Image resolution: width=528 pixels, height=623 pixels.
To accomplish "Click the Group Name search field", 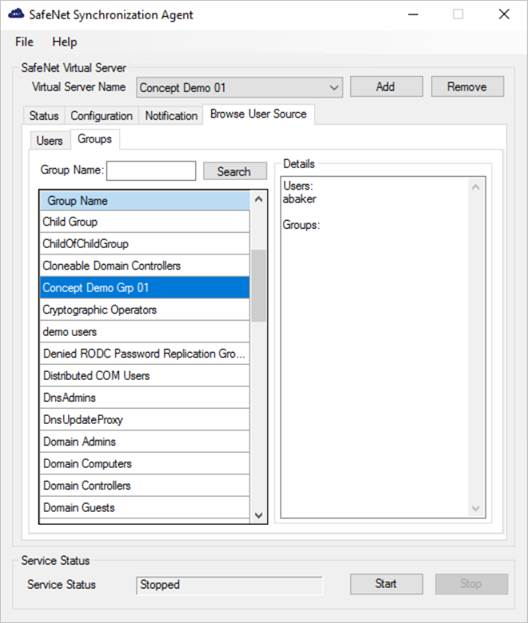I will 151,171.
